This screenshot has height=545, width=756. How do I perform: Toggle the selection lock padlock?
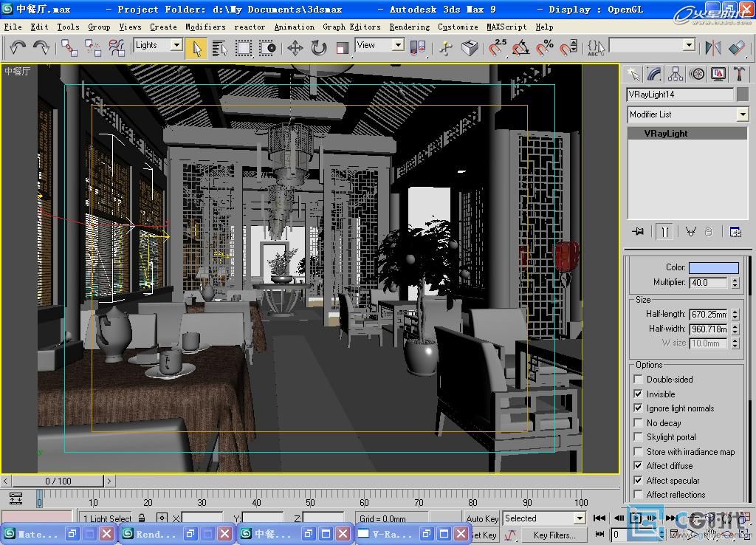(x=142, y=518)
